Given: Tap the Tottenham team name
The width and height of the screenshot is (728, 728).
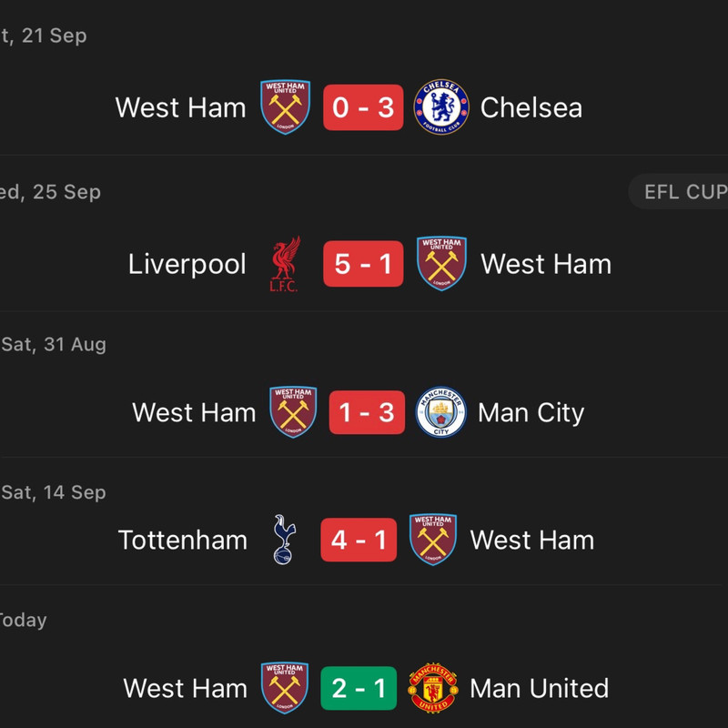Looking at the screenshot, I should (x=183, y=540).
